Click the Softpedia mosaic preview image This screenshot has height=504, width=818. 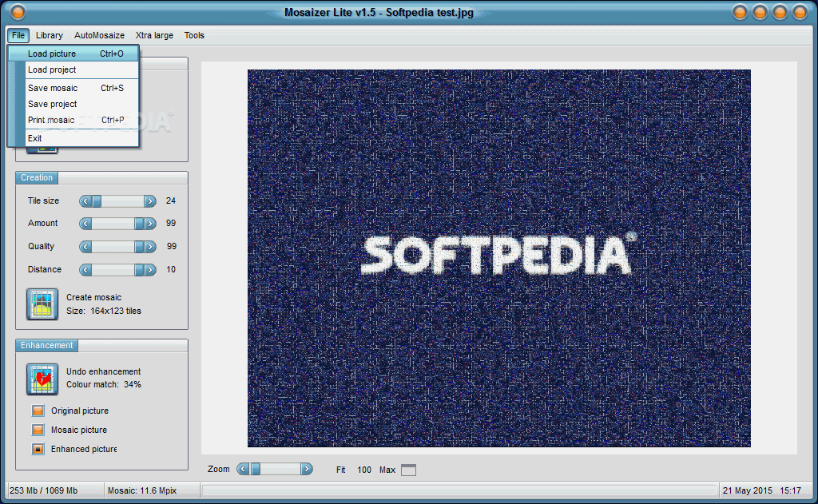click(x=498, y=258)
